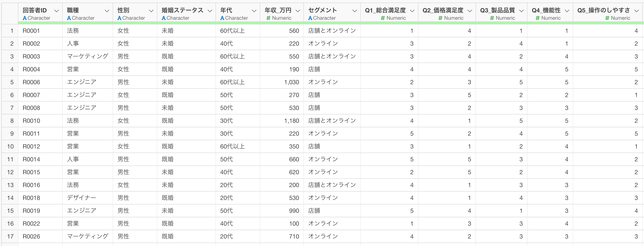
Task: Select the Q4_機能性 column header
Action: [x=550, y=14]
